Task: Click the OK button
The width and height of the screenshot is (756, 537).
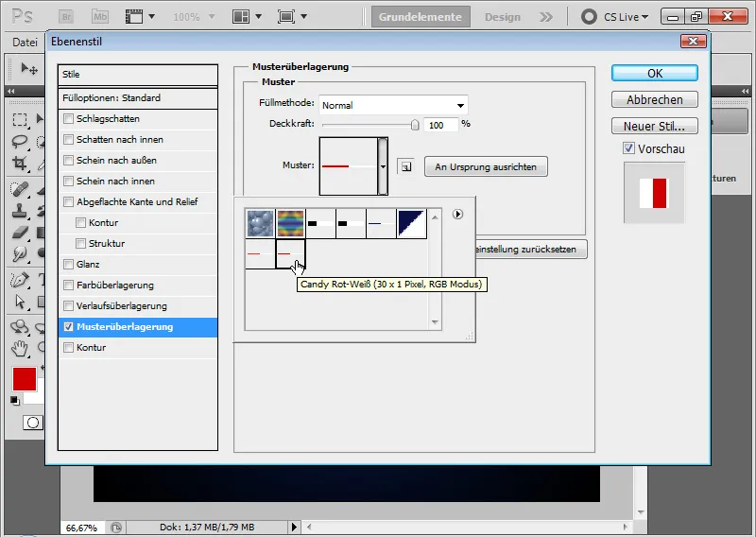Action: pos(654,73)
